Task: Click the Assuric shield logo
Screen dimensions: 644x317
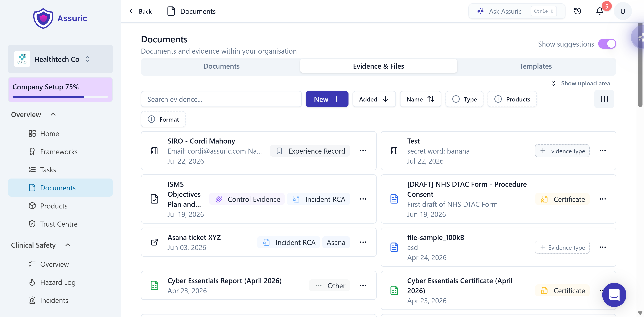Action: click(43, 18)
